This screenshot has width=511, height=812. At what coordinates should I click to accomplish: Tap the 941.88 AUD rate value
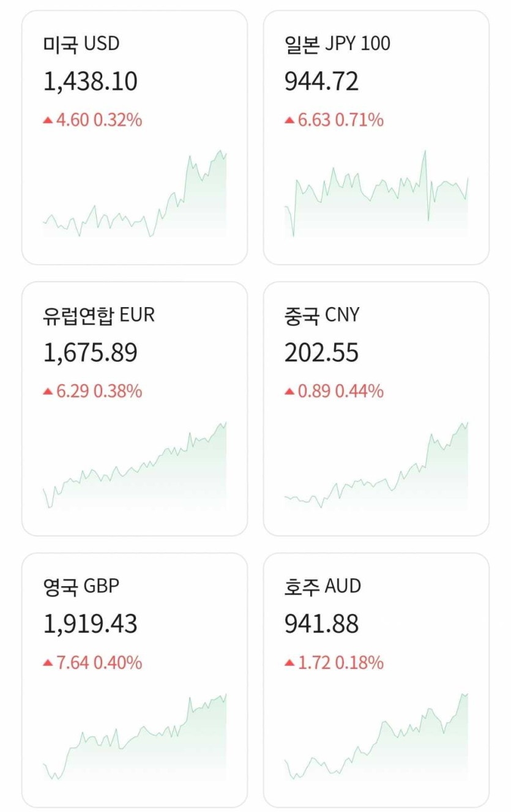322,624
